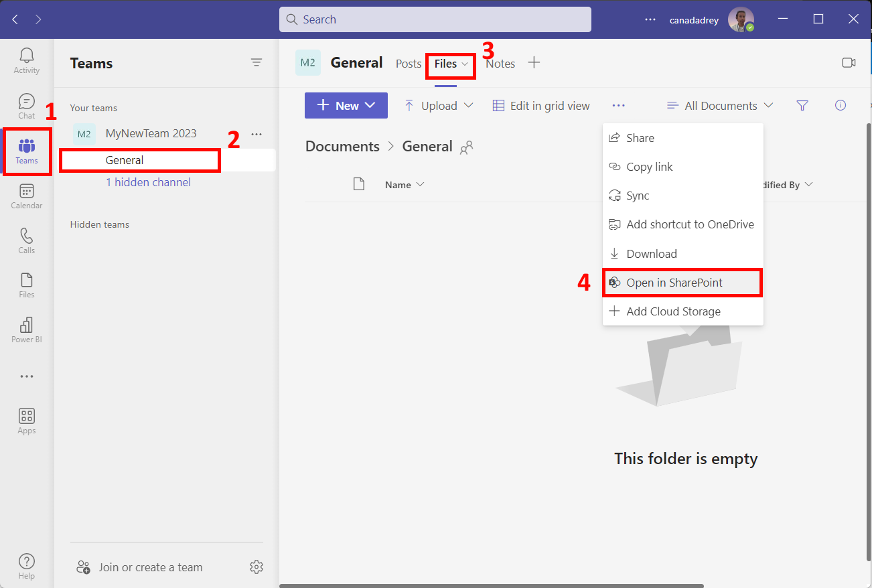Select Sync in the menu
Screen dimensions: 872x588
tap(683, 196)
